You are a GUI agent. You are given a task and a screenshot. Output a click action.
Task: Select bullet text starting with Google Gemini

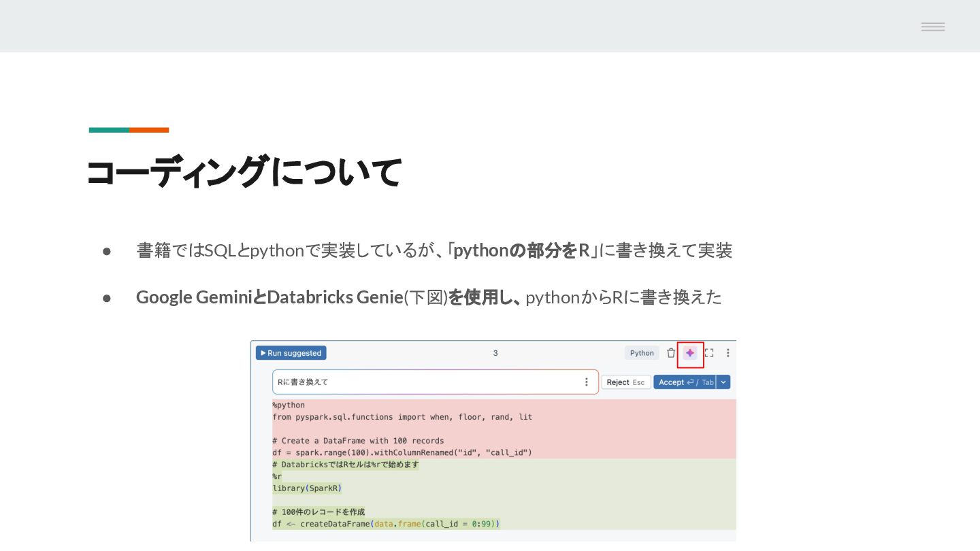(x=429, y=297)
